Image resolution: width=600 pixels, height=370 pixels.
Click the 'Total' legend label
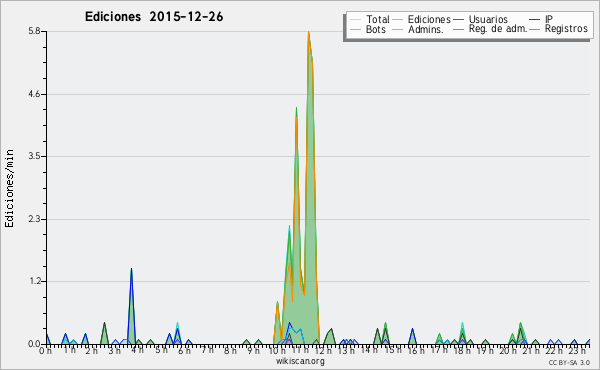(x=377, y=19)
